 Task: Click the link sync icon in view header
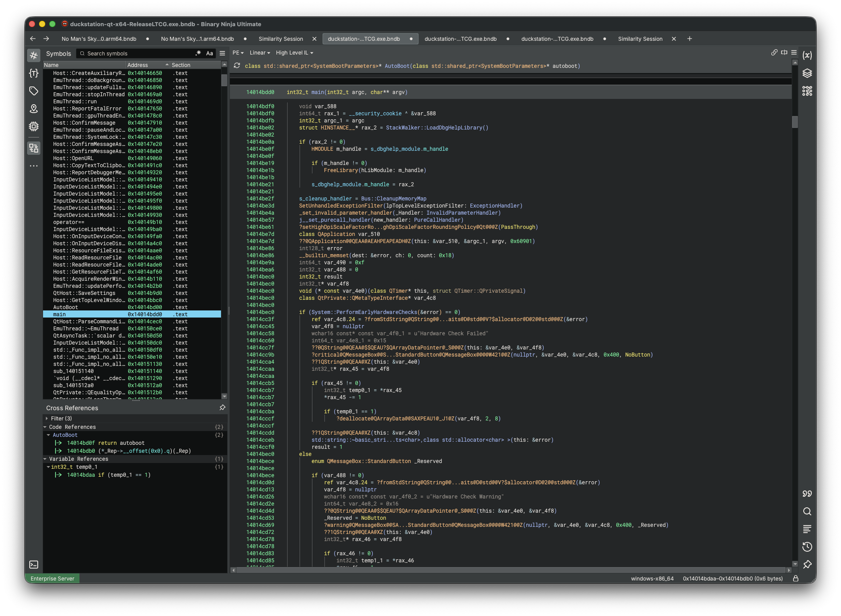774,52
